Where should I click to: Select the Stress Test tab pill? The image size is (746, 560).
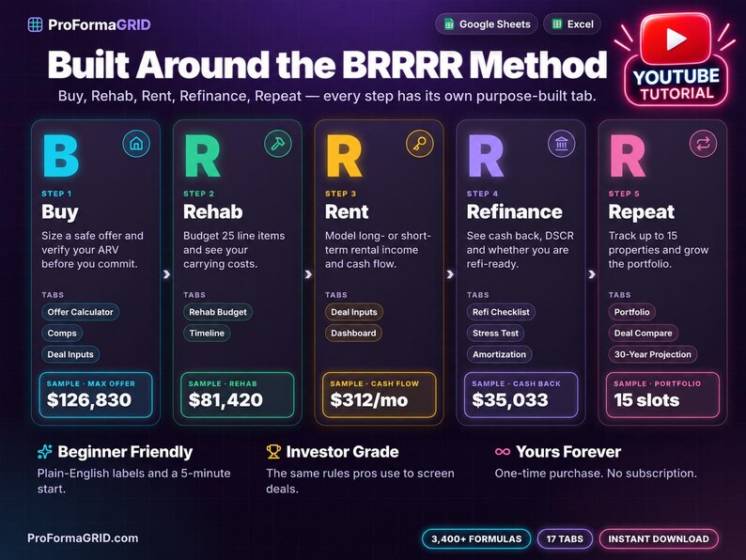496,333
